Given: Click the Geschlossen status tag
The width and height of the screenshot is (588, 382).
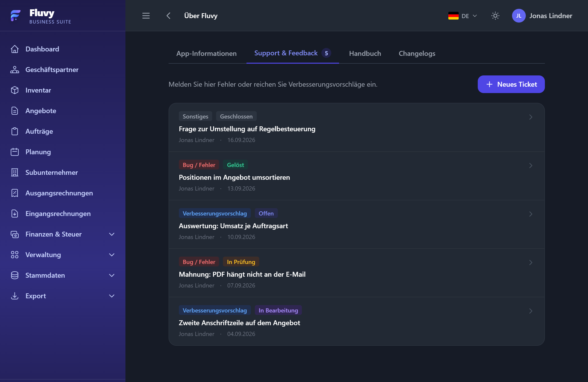Looking at the screenshot, I should 236,116.
